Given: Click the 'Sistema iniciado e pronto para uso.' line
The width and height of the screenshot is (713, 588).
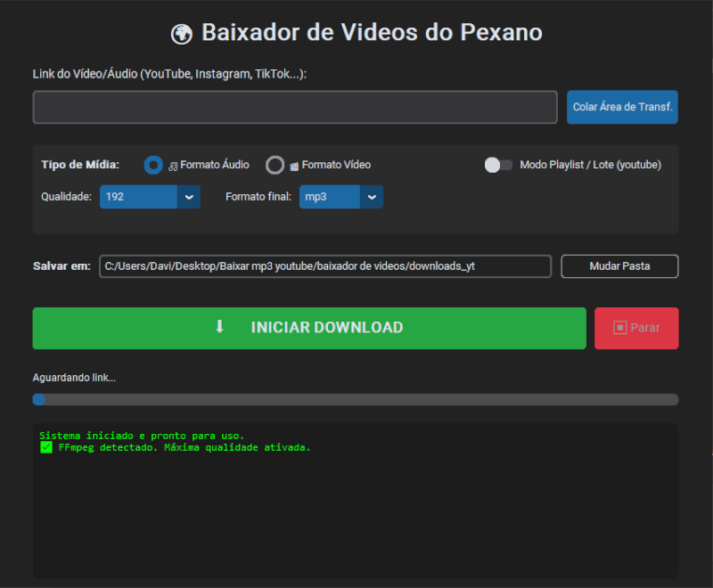Looking at the screenshot, I should tap(142, 436).
